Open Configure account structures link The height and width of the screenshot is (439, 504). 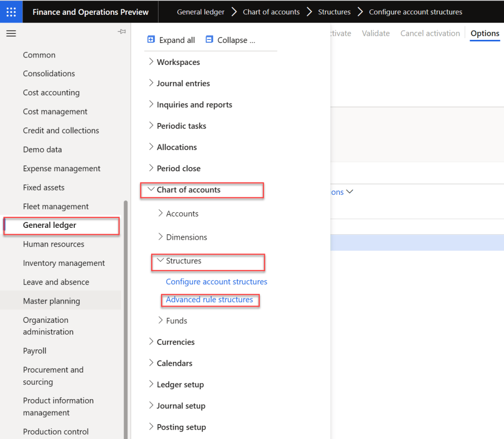tap(217, 282)
